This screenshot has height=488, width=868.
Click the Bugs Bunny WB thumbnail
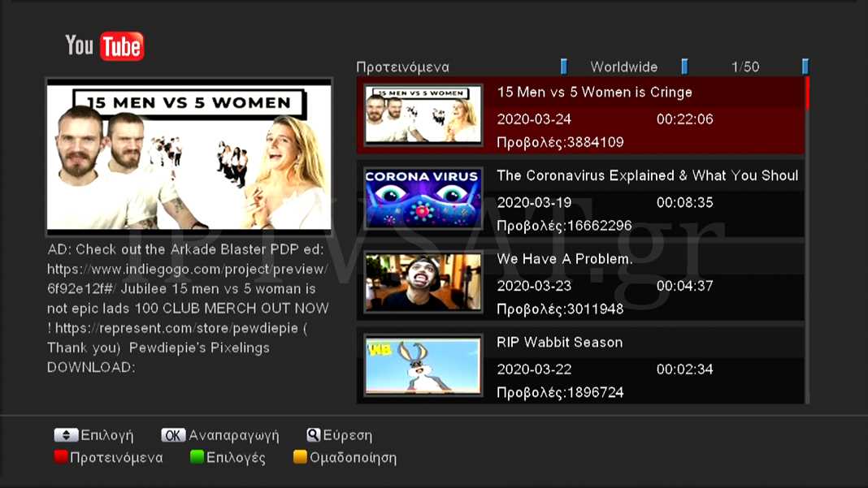423,365
